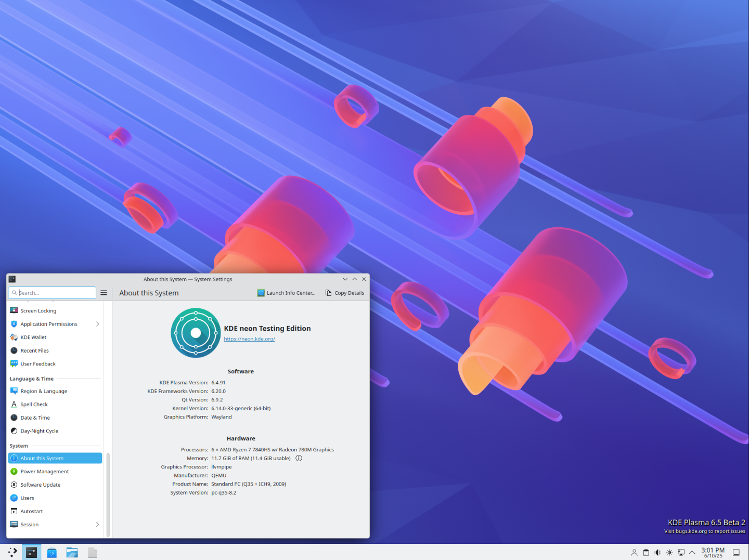
Task: Select the KDE Wallet sidebar icon
Action: pyautogui.click(x=14, y=337)
